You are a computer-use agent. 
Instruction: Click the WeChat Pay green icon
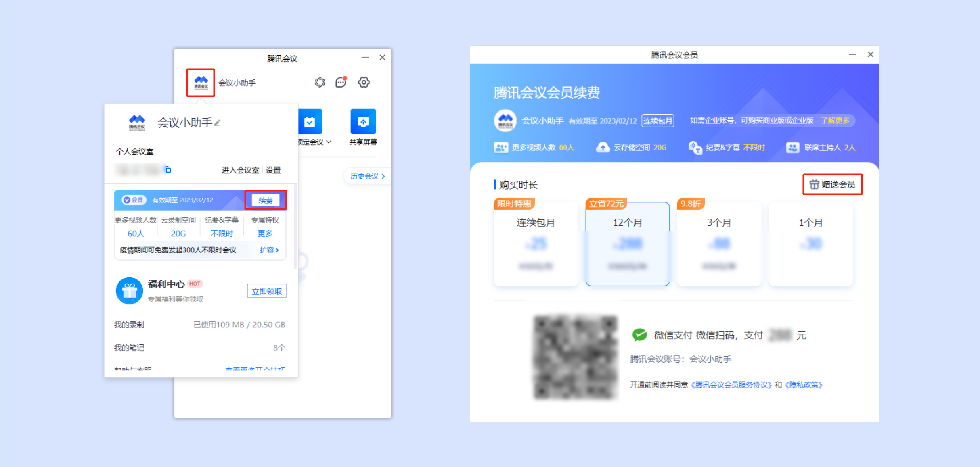639,335
